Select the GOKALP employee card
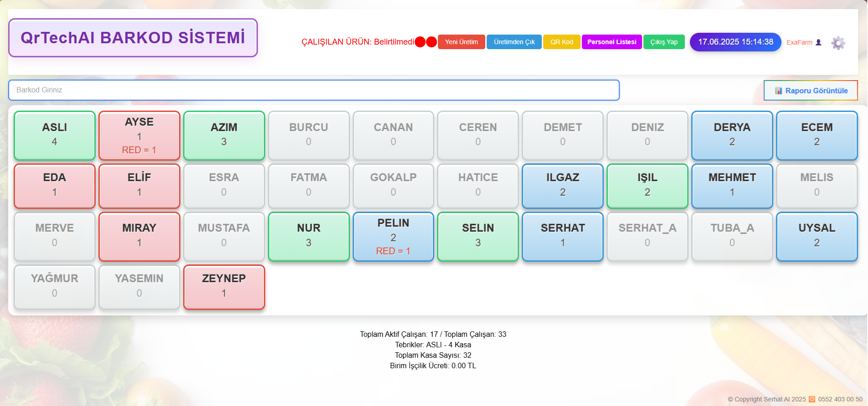868x406 pixels. point(393,186)
